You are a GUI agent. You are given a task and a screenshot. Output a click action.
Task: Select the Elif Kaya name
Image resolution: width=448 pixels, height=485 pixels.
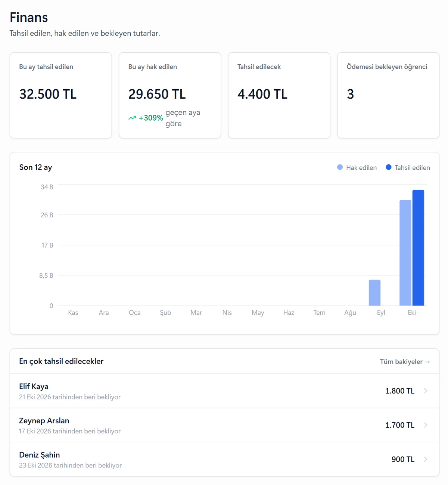[x=34, y=386]
